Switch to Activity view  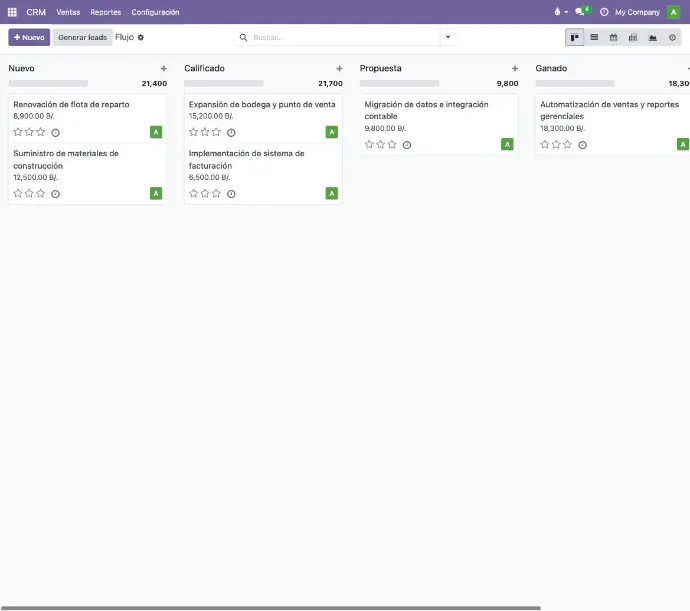coord(672,37)
